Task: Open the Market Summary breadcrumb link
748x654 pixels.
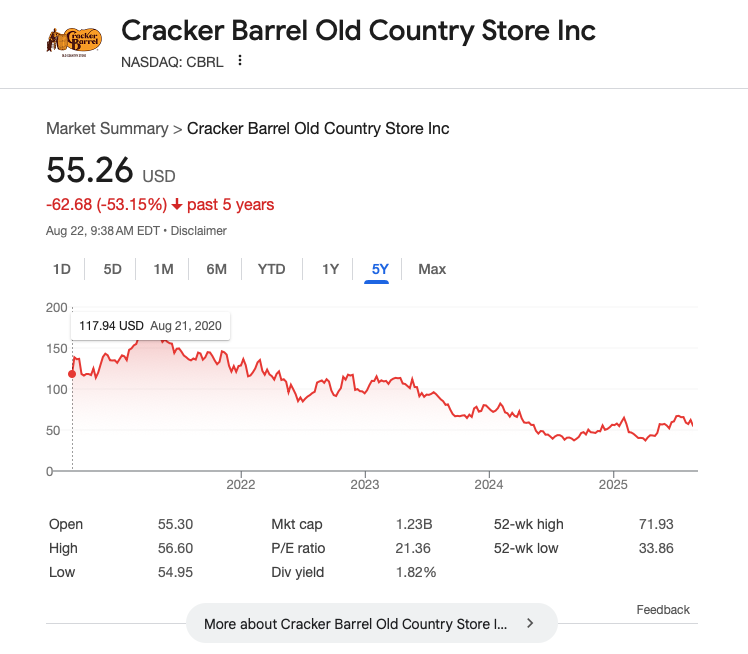Action: click(107, 129)
